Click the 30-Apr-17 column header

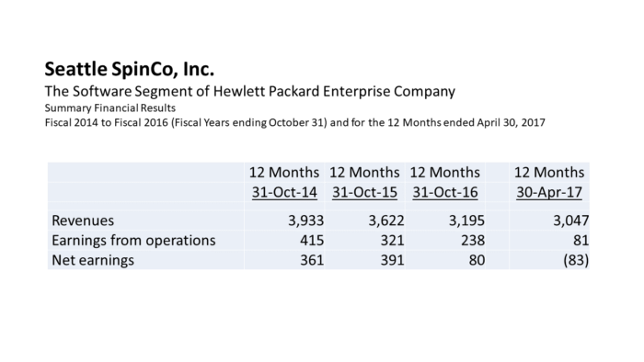click(x=549, y=192)
